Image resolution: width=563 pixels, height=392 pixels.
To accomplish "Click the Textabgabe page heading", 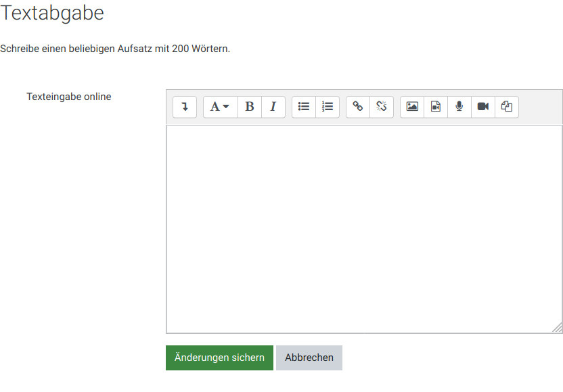I will (x=52, y=13).
